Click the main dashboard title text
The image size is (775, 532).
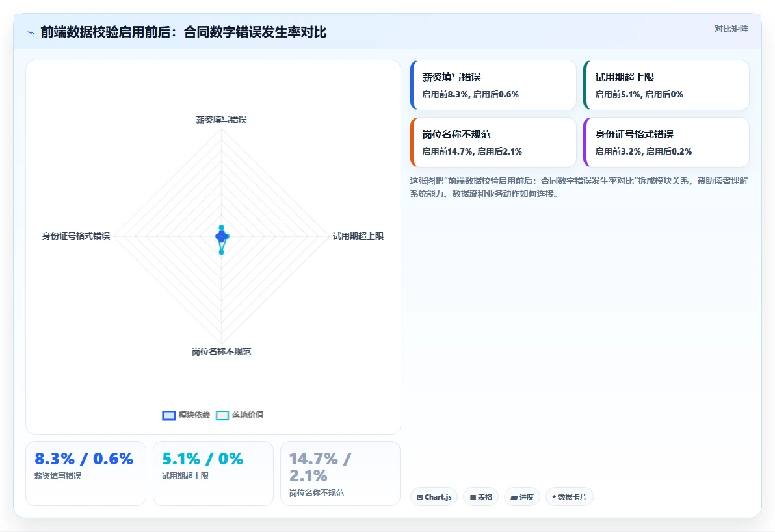[183, 32]
